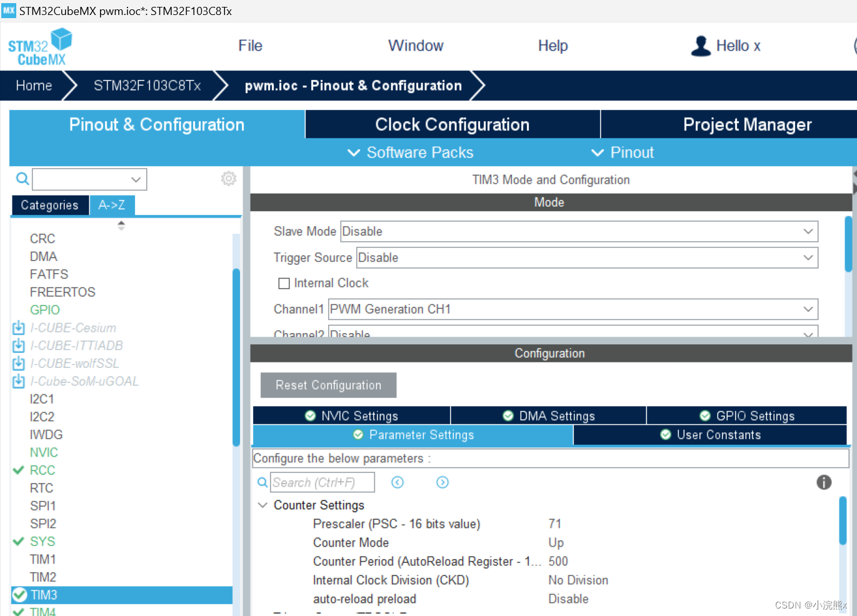Screen dimensions: 857x616
Task: Select TIM1 in the category list
Action: tap(43, 559)
